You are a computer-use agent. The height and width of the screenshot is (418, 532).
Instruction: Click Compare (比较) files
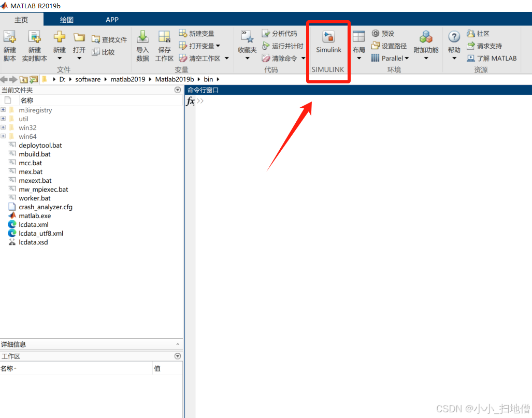pyautogui.click(x=104, y=52)
